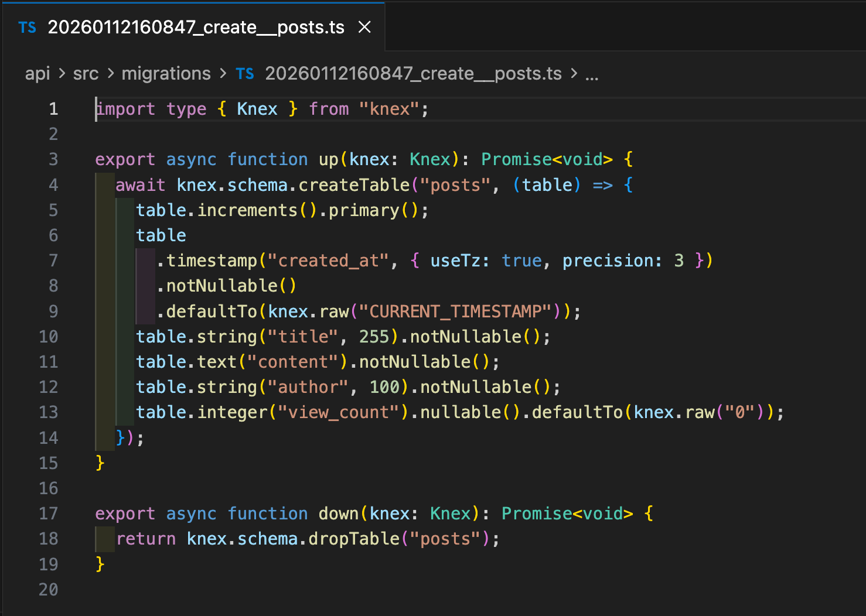Click closing brace on line 19
The width and height of the screenshot is (866, 616).
pos(100,564)
